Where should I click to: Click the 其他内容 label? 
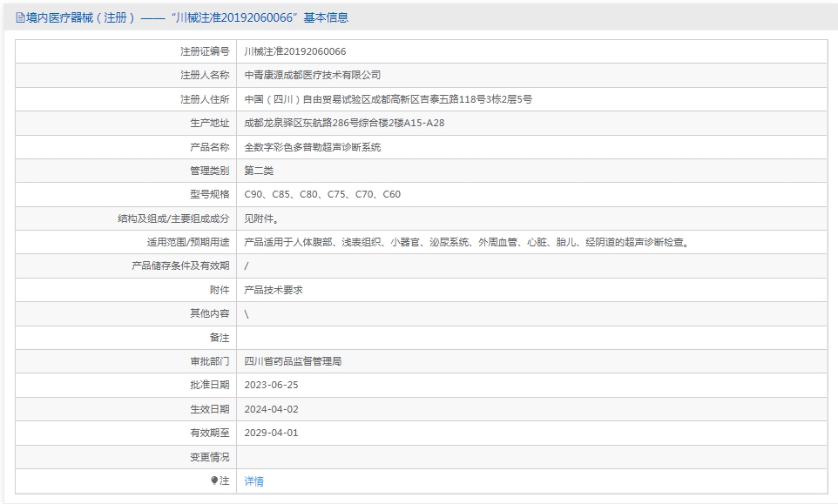click(x=209, y=313)
